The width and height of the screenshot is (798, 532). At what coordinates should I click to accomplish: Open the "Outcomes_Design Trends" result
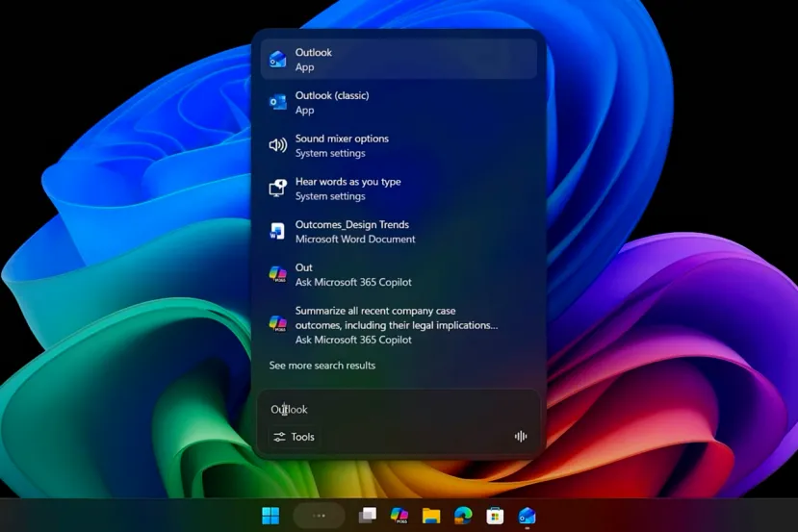(x=399, y=232)
